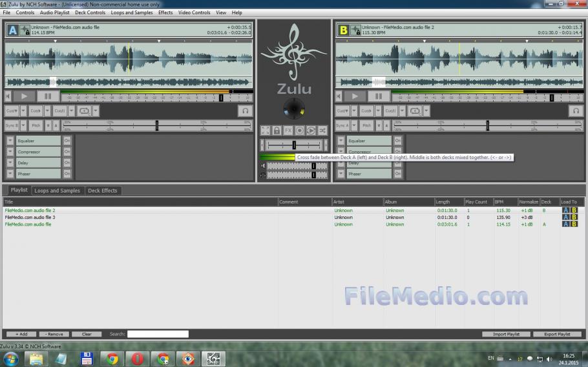The image size is (588, 367).
Task: Click the record circle icon in center panel
Action: coord(300,131)
